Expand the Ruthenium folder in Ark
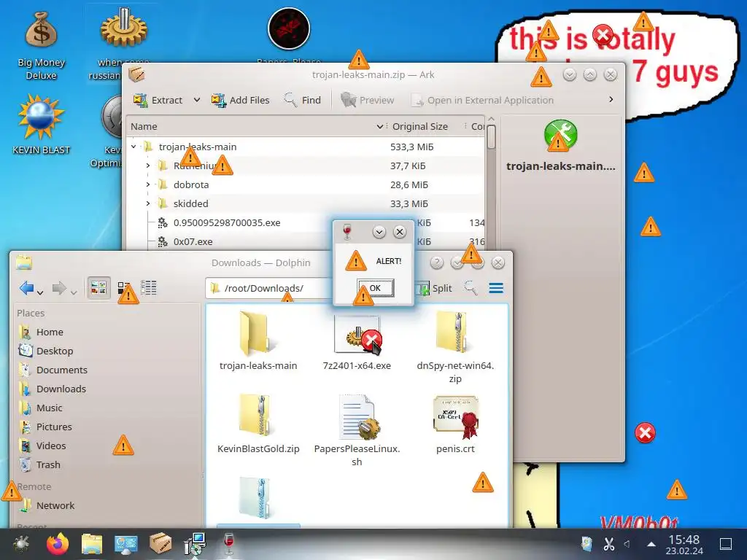The width and height of the screenshot is (747, 560). 148,166
